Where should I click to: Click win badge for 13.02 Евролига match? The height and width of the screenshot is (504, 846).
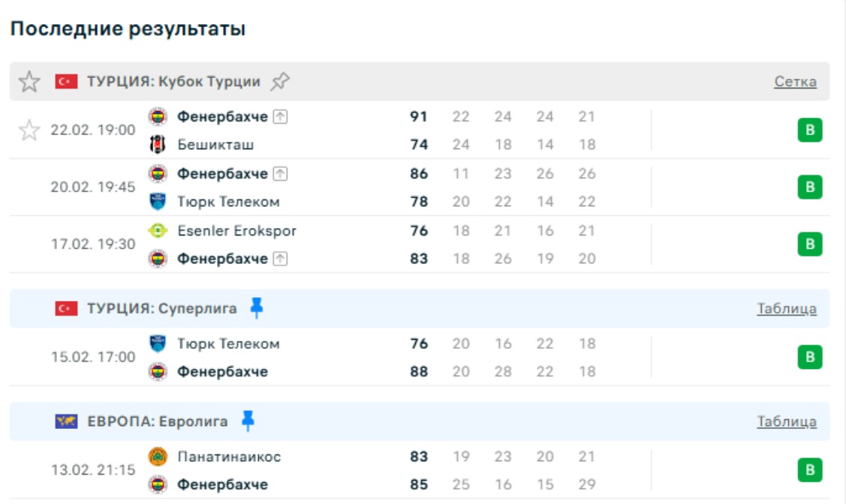point(809,470)
